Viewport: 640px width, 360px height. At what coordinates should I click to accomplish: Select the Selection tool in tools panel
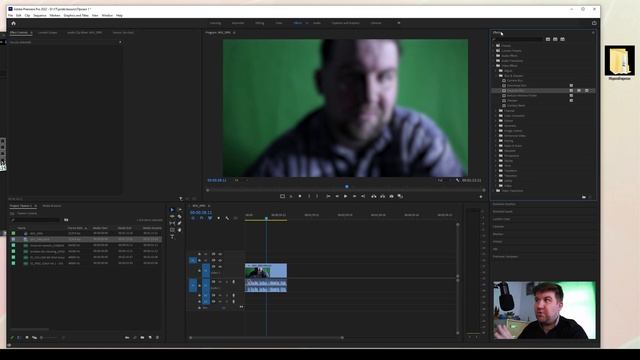tap(172, 210)
